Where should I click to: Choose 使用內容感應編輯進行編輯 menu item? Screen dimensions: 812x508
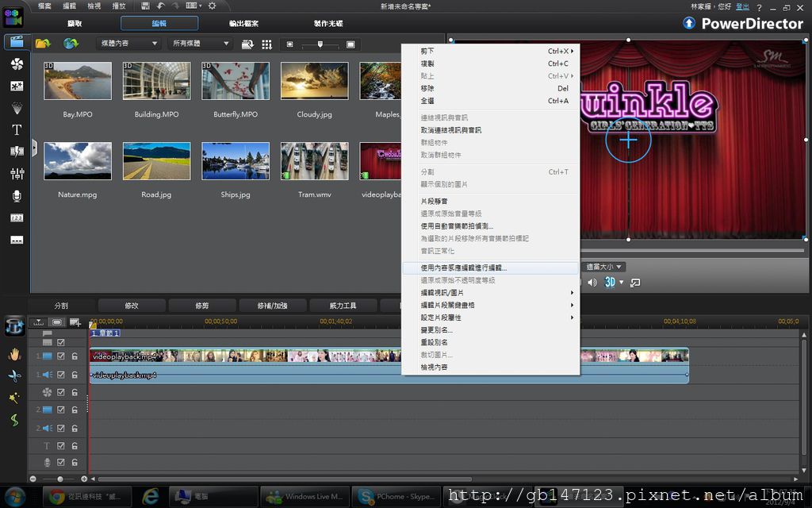click(490, 268)
